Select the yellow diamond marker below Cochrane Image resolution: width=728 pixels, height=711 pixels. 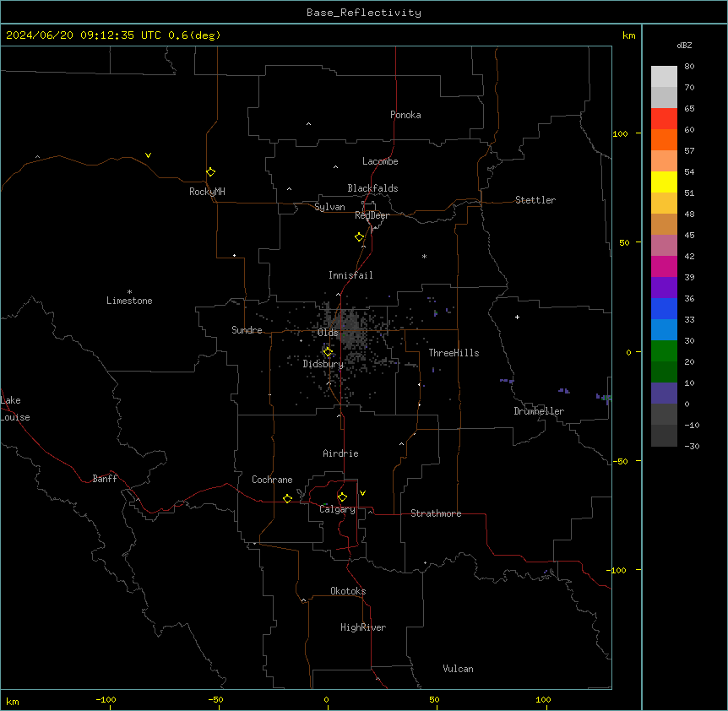(x=287, y=498)
